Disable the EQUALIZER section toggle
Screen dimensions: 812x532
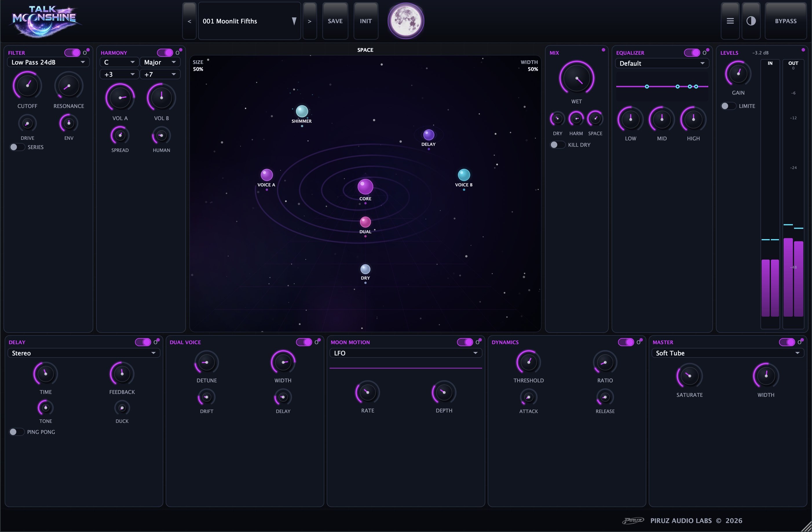click(x=692, y=53)
